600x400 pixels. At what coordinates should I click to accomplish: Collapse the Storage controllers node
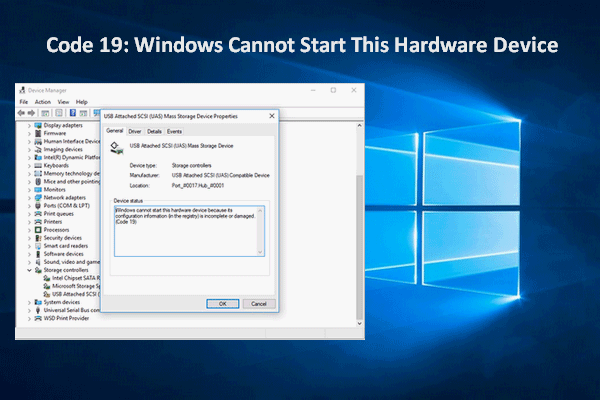click(29, 270)
